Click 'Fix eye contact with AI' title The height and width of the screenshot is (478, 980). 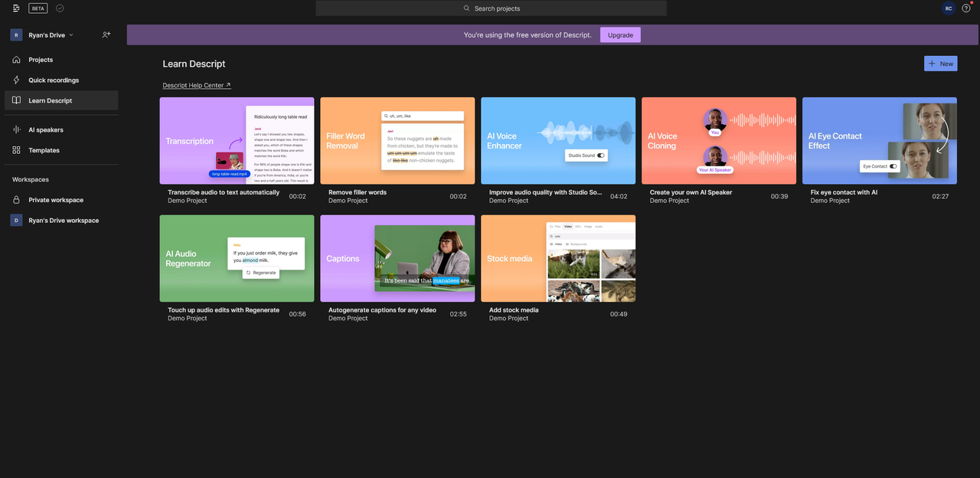pos(844,192)
